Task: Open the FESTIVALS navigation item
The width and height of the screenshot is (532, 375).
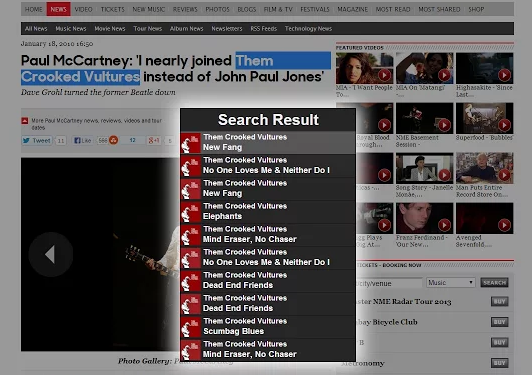Action: click(x=315, y=9)
